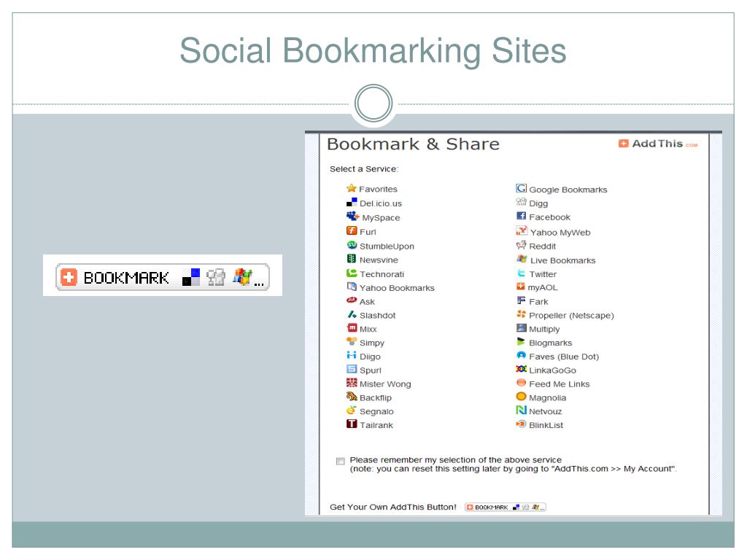Click the Facebook f icon
This screenshot has width=747, height=560.
[x=521, y=216]
